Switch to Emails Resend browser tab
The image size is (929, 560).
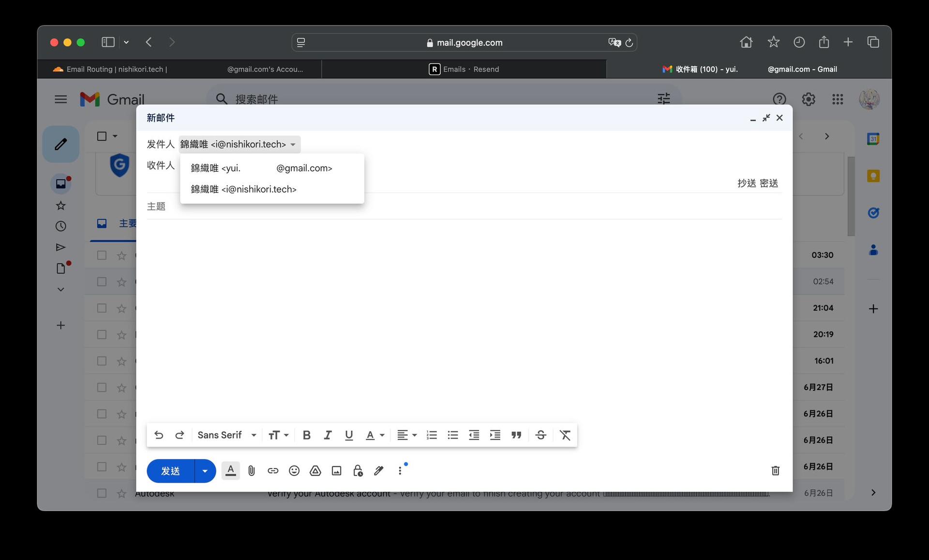coord(464,69)
